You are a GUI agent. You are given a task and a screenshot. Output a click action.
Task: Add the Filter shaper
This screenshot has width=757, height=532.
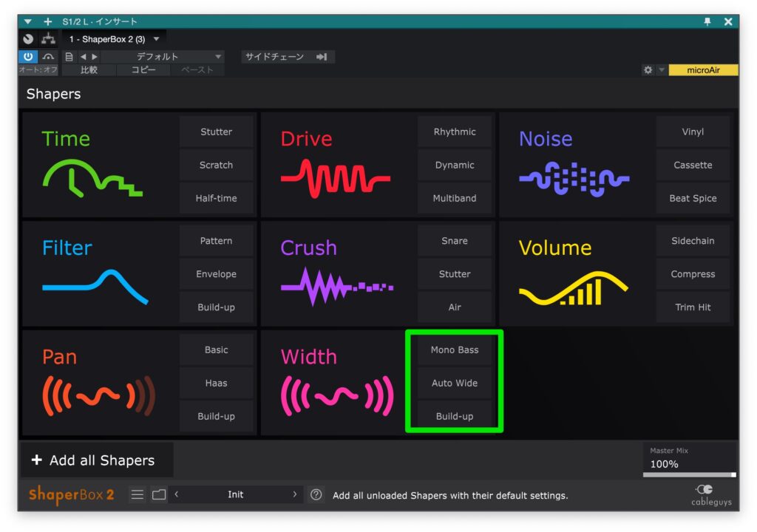100,273
